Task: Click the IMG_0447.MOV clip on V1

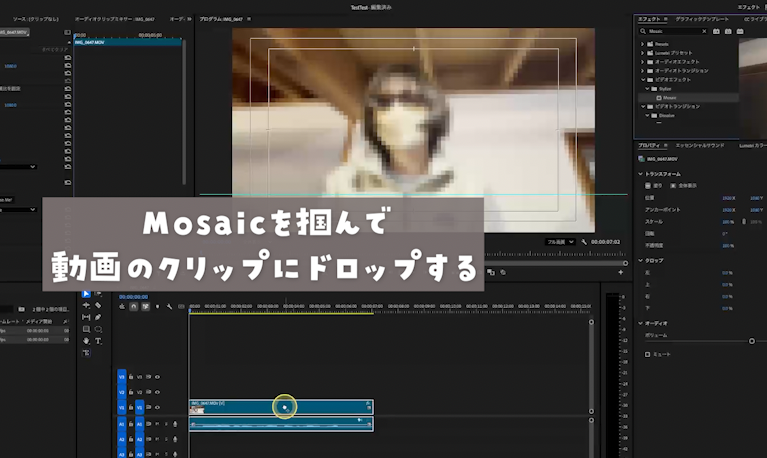Action: (x=240, y=405)
